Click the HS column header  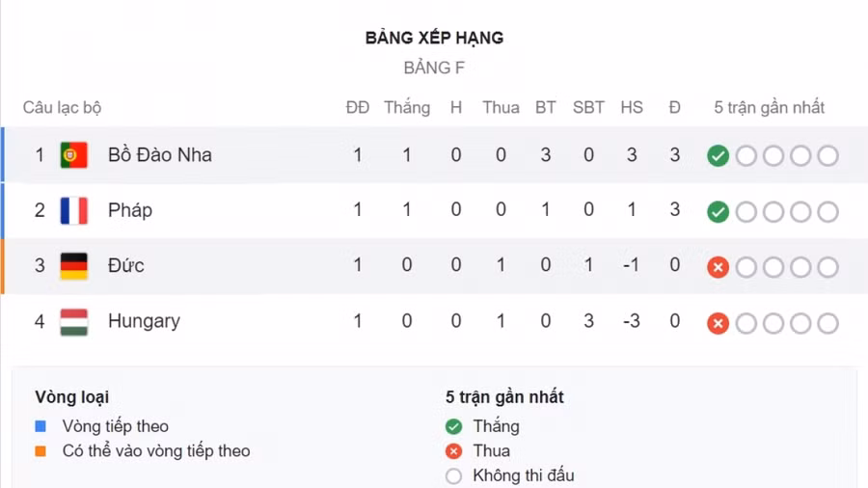(x=632, y=108)
